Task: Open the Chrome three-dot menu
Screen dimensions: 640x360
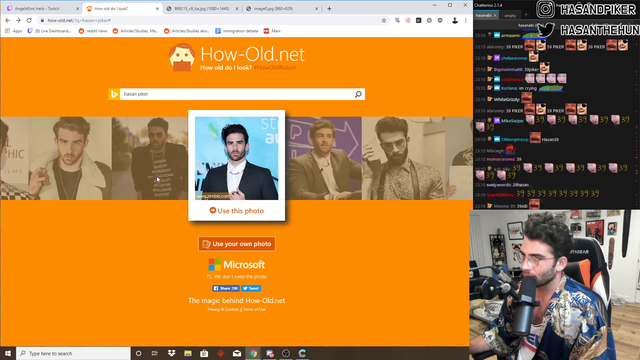Action: [x=466, y=20]
